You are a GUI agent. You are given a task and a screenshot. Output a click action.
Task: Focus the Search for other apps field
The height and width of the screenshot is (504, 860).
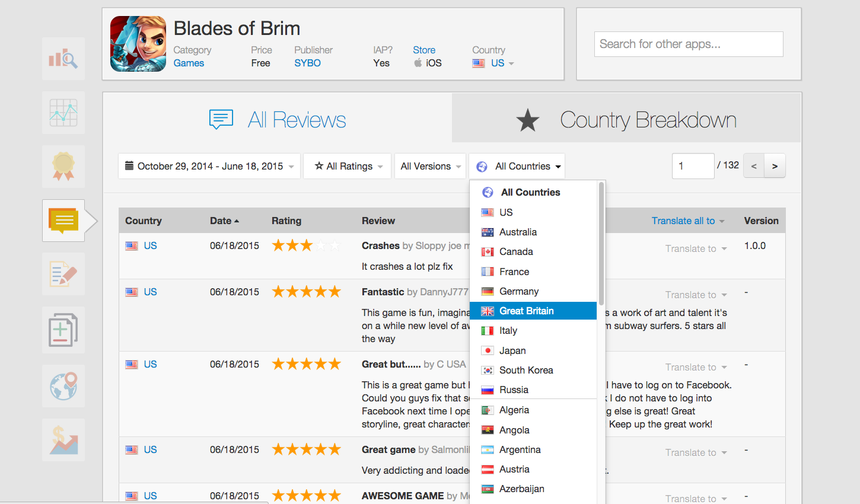[689, 44]
